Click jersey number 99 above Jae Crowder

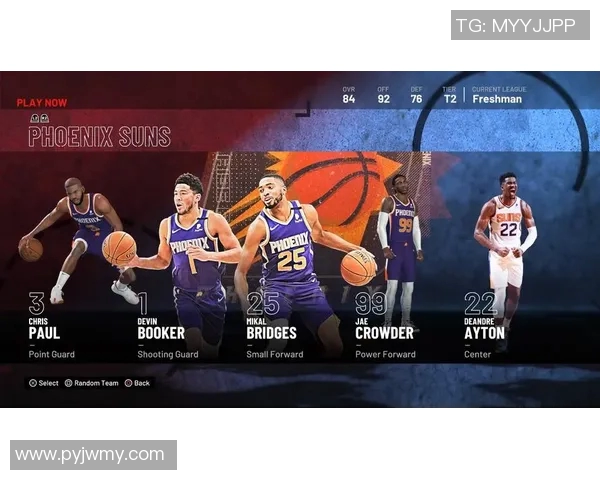click(x=370, y=303)
